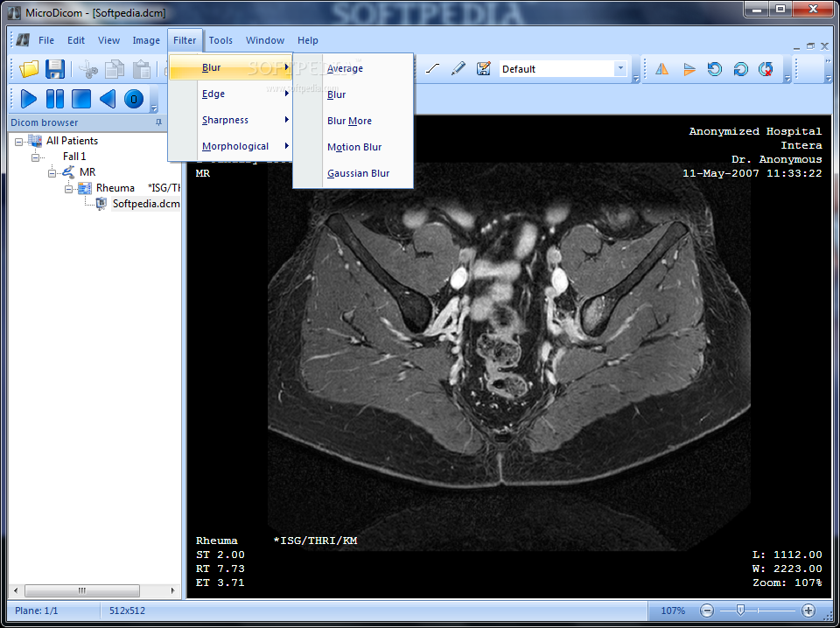This screenshot has width=840, height=628.
Task: Click the browser scrollbar left arrow
Action: [16, 590]
